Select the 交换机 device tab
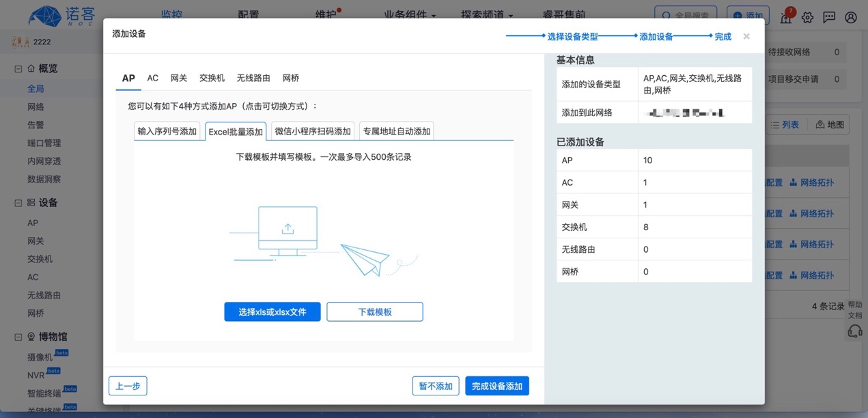The image size is (868, 418). coord(212,78)
